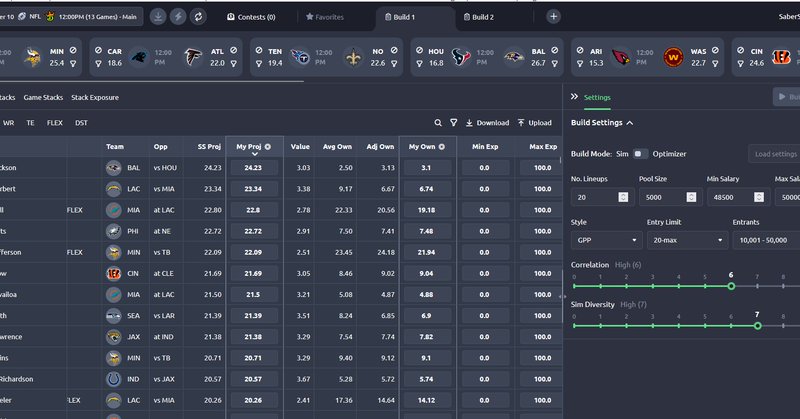The height and width of the screenshot is (419, 800).
Task: Click the download slate icon button
Action: pos(158,17)
